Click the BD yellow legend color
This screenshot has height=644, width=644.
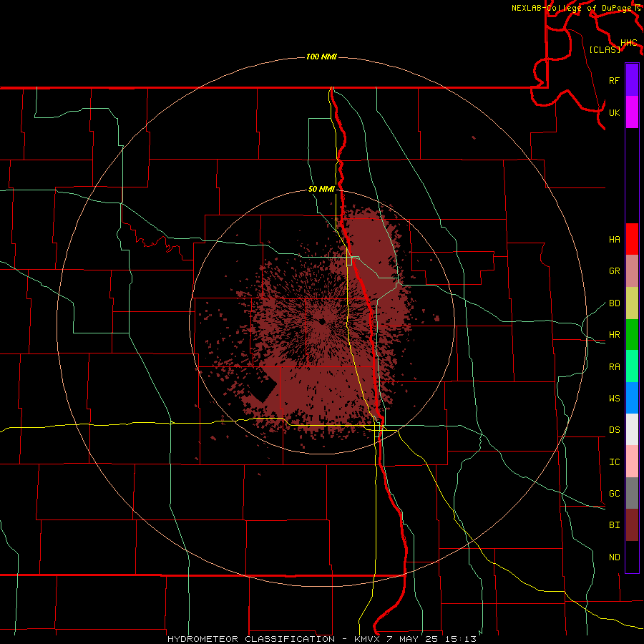click(x=632, y=303)
